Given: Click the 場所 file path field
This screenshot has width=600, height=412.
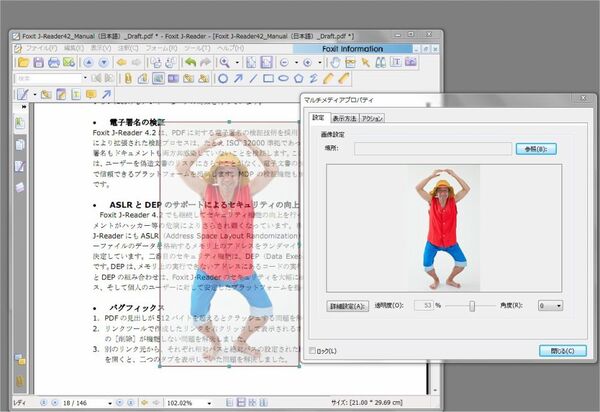Looking at the screenshot, I should click(433, 149).
